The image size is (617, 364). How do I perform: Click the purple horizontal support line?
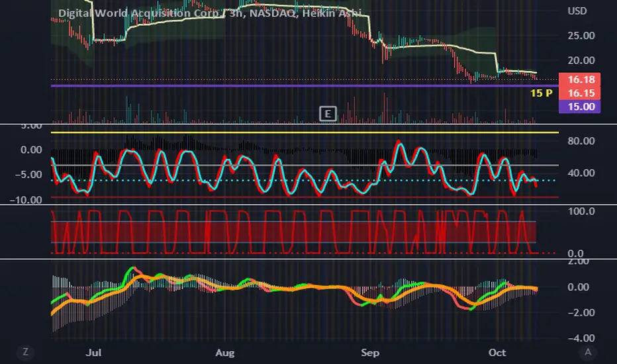[305, 85]
